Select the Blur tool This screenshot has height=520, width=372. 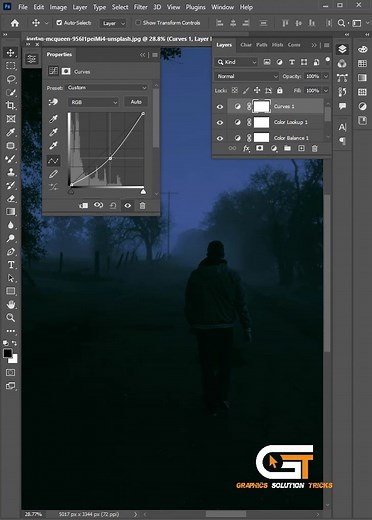click(x=11, y=225)
